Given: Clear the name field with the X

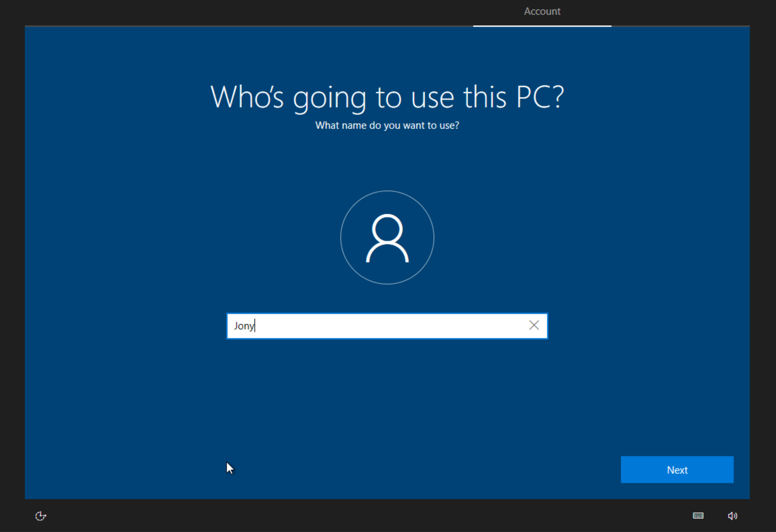Looking at the screenshot, I should pos(534,325).
